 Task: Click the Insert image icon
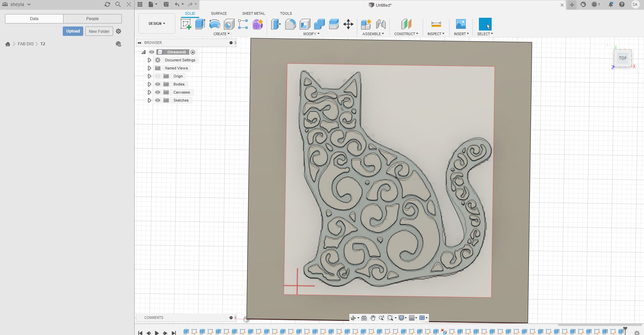coord(461,24)
